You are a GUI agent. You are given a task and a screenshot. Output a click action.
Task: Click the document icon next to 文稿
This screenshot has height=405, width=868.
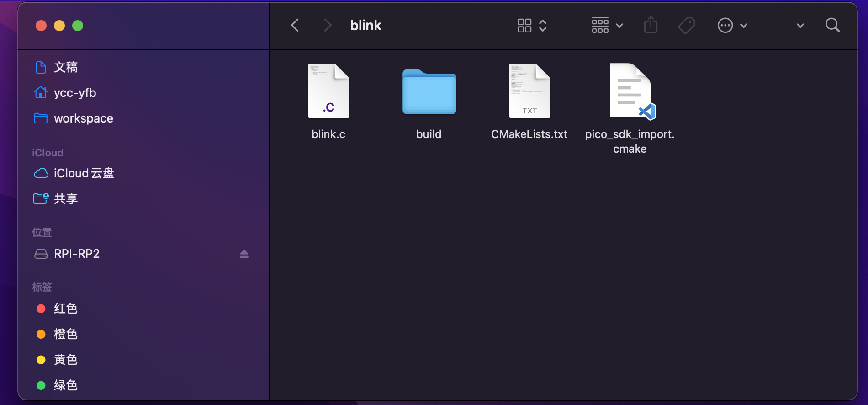tap(41, 67)
